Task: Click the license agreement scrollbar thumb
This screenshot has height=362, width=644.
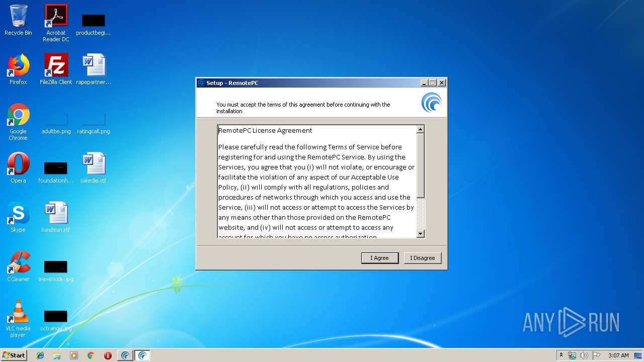Action: [421, 166]
